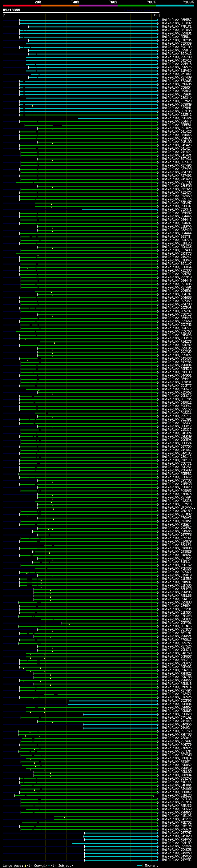197x868 pixels.
Task: Select the UniRef100_A3F6K2 label
Action: pos(177,477)
